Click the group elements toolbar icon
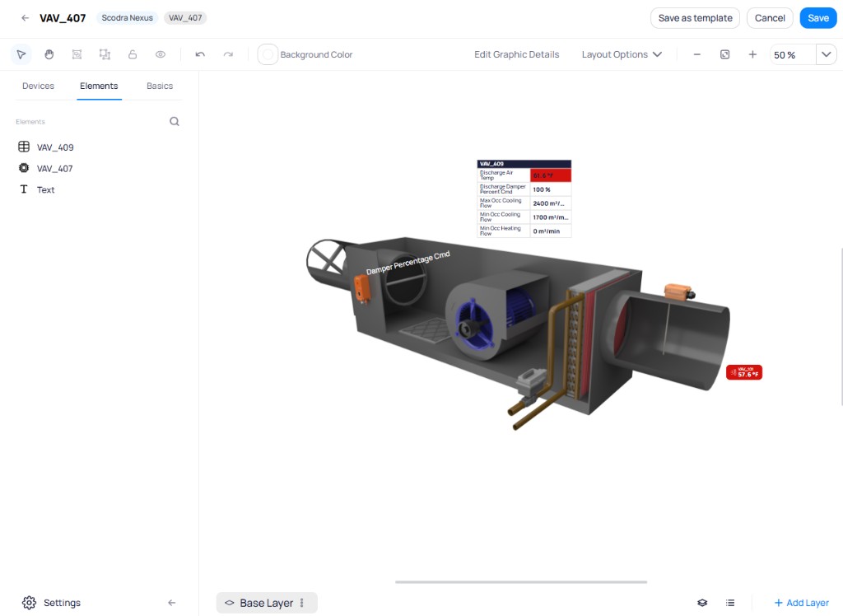 pos(77,54)
